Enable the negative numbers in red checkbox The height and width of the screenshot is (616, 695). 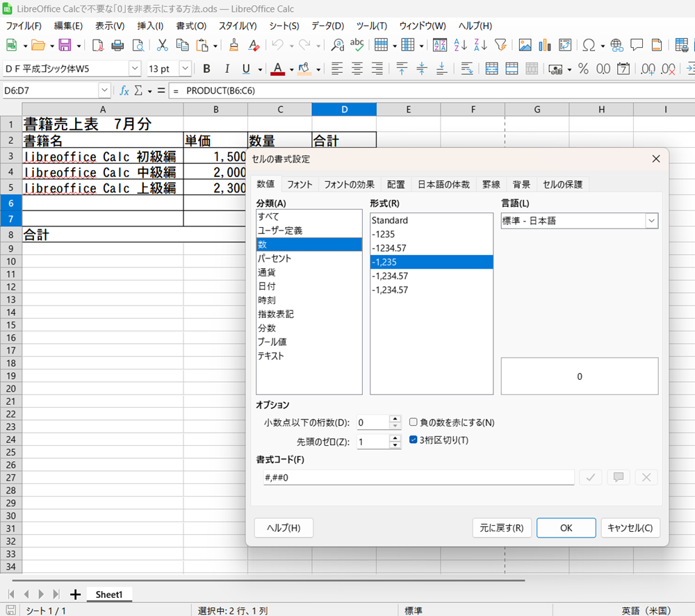[x=413, y=422]
